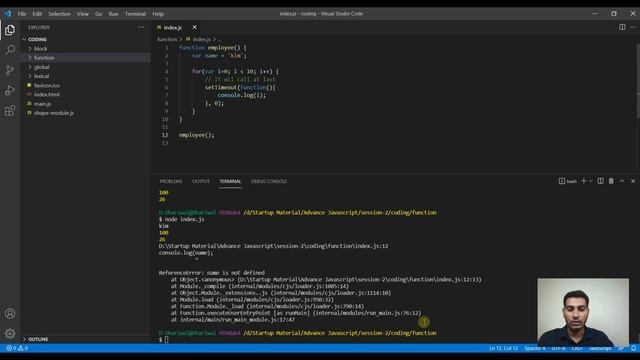The width and height of the screenshot is (640, 360).
Task: Open the View menu
Action: coord(82,14)
